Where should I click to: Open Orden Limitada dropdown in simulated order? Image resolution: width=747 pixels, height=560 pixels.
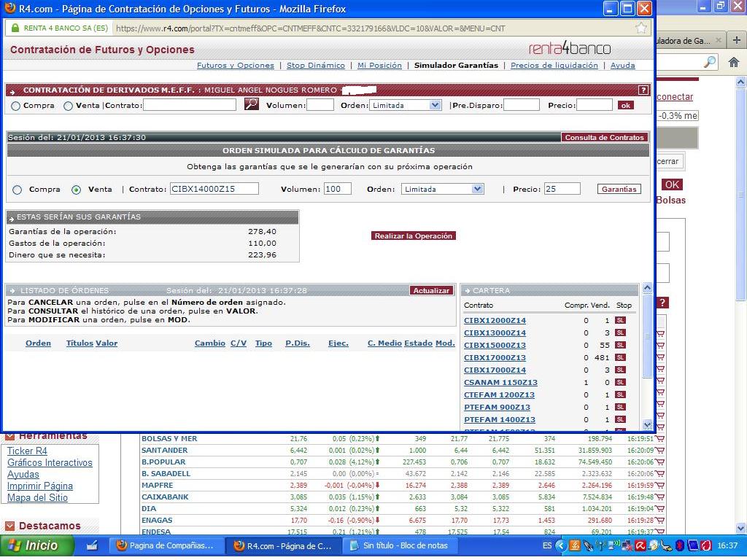click(x=443, y=189)
